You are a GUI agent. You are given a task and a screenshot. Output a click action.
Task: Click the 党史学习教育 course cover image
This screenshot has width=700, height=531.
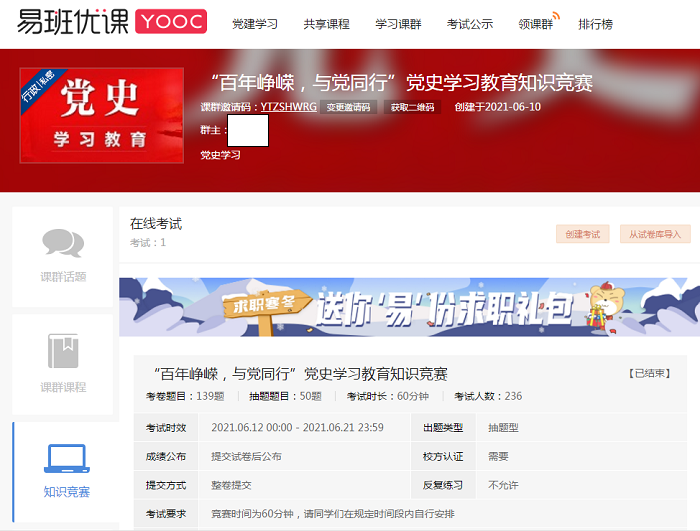pyautogui.click(x=101, y=115)
